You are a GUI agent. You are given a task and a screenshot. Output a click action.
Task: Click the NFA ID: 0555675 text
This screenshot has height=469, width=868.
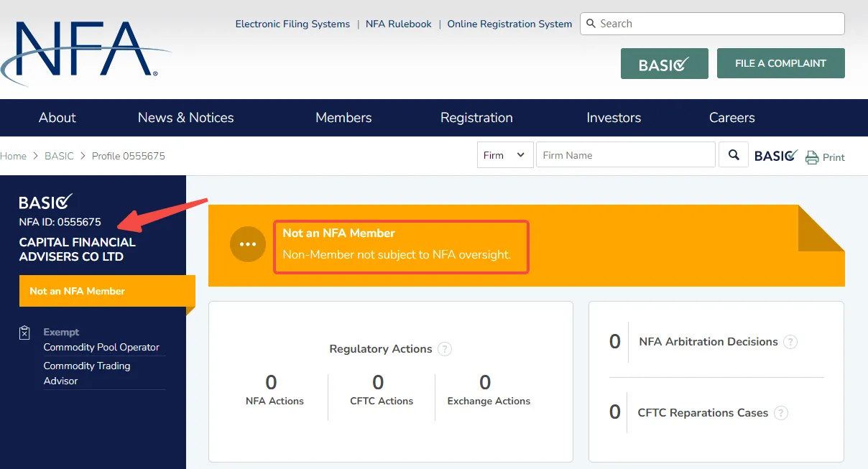tap(60, 222)
